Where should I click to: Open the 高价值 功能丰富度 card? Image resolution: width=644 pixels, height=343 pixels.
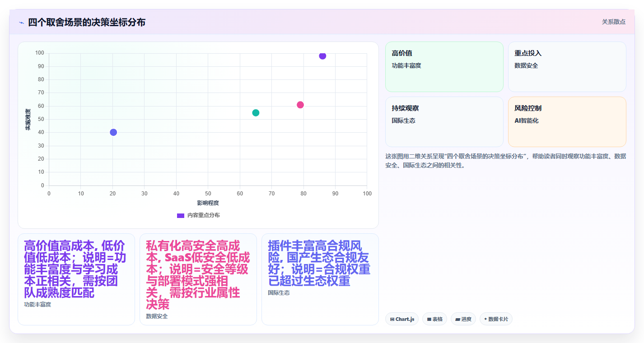[444, 67]
